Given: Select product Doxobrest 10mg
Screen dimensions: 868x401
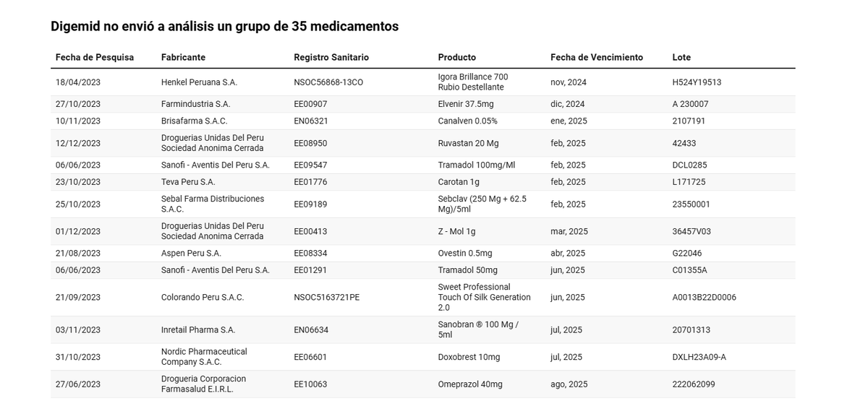Looking at the screenshot, I should pos(469,357).
